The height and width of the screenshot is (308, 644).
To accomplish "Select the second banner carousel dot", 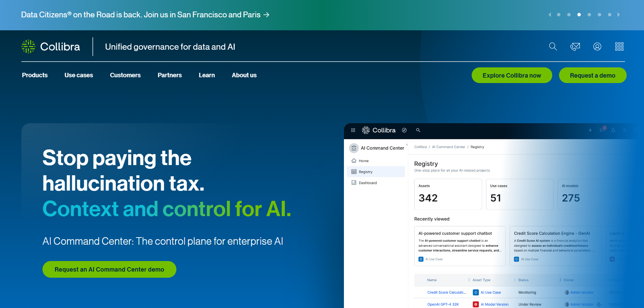I will [x=569, y=15].
